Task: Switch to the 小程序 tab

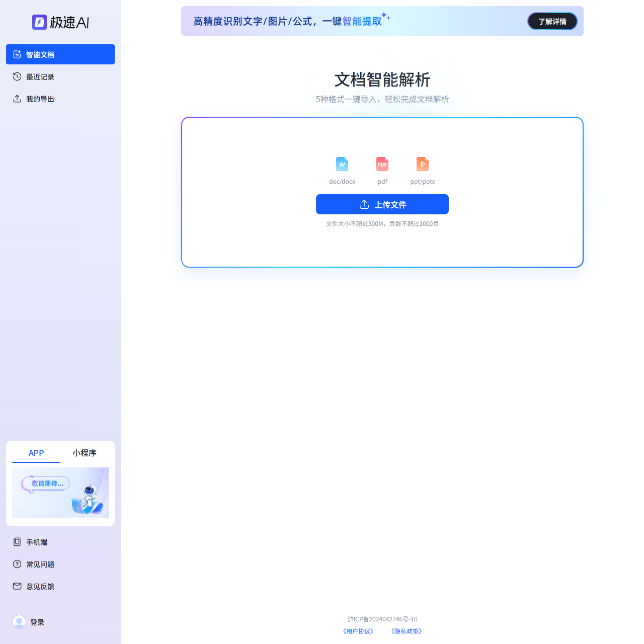Action: click(85, 452)
